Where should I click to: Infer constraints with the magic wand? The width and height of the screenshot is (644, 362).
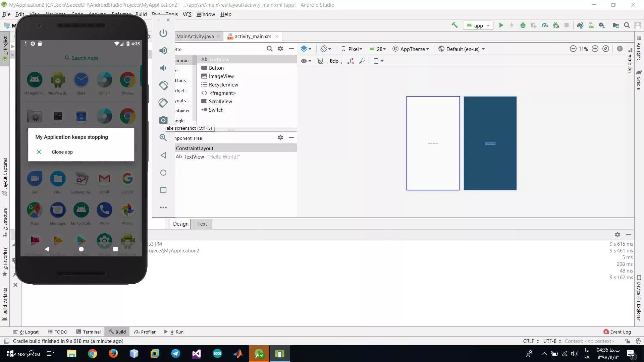362,61
